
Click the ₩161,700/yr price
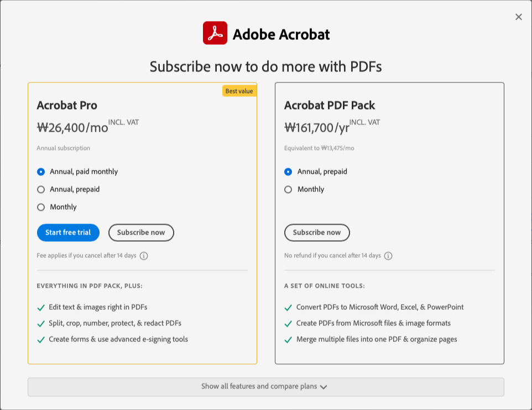(x=317, y=128)
